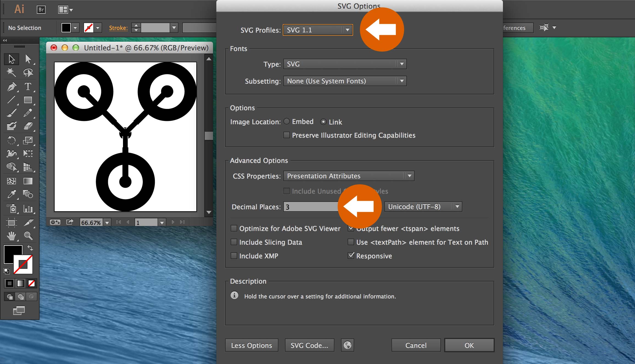
Task: Select the Blob Brush tool
Action: 12,126
